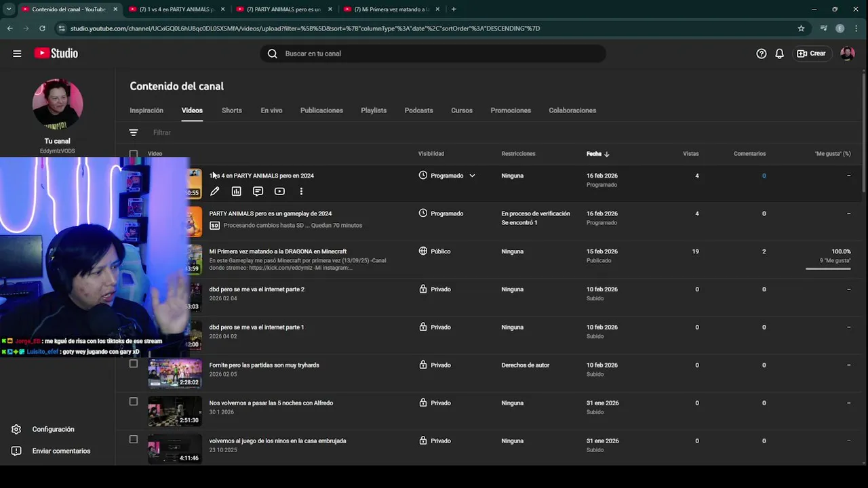Edit details pencil for 1 vs 4 video
This screenshot has width=868, height=488.
(214, 192)
